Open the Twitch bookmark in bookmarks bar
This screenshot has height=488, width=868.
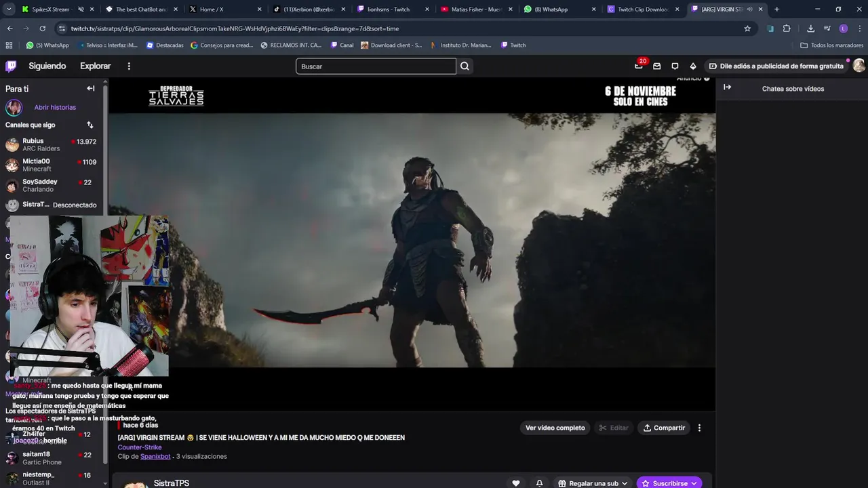[513, 45]
